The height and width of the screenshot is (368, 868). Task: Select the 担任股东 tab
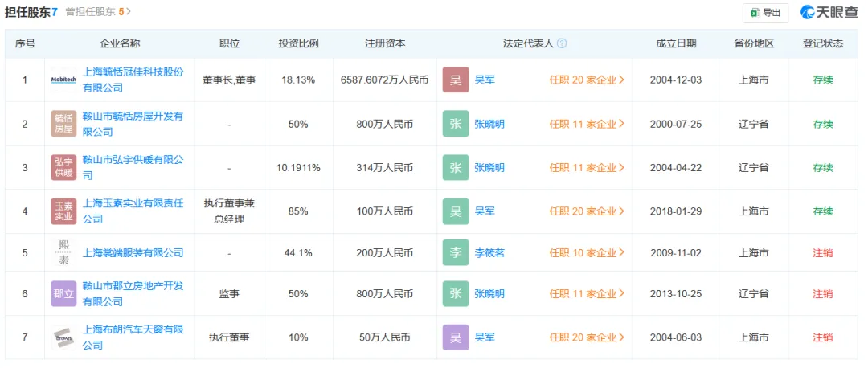pos(31,12)
